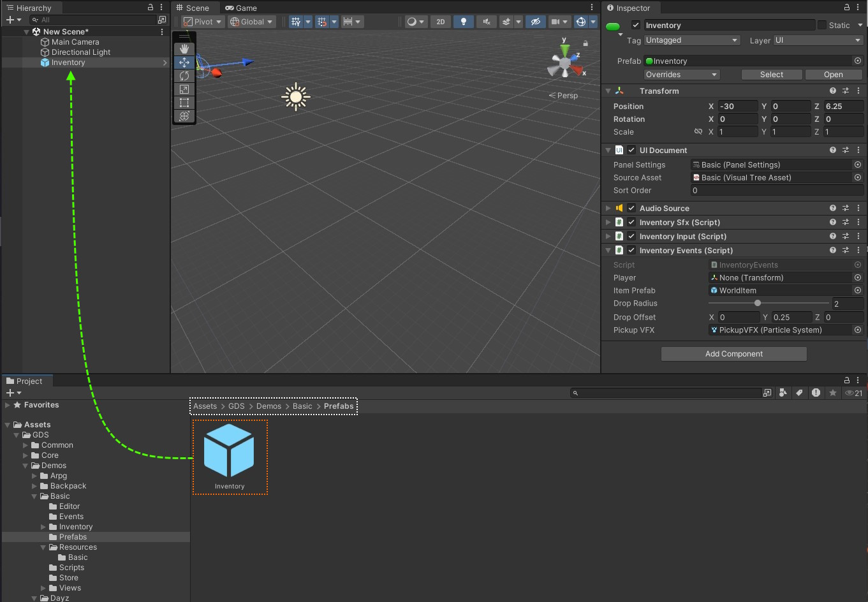Click the prefab Open button
This screenshot has height=602, width=868.
pyautogui.click(x=833, y=75)
